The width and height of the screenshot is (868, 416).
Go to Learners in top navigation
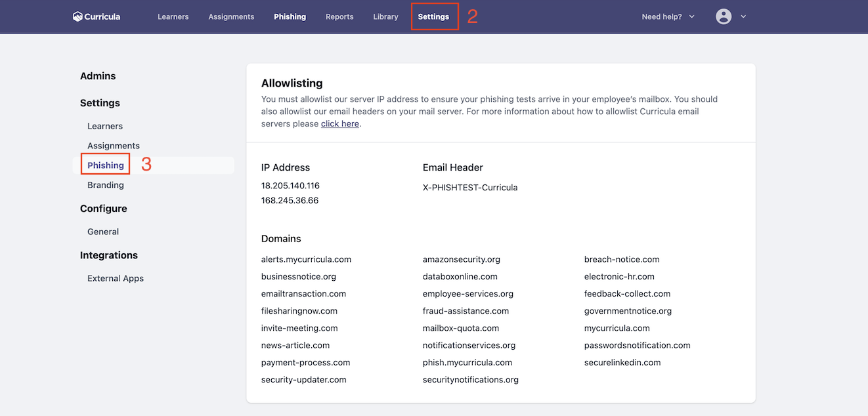(173, 17)
